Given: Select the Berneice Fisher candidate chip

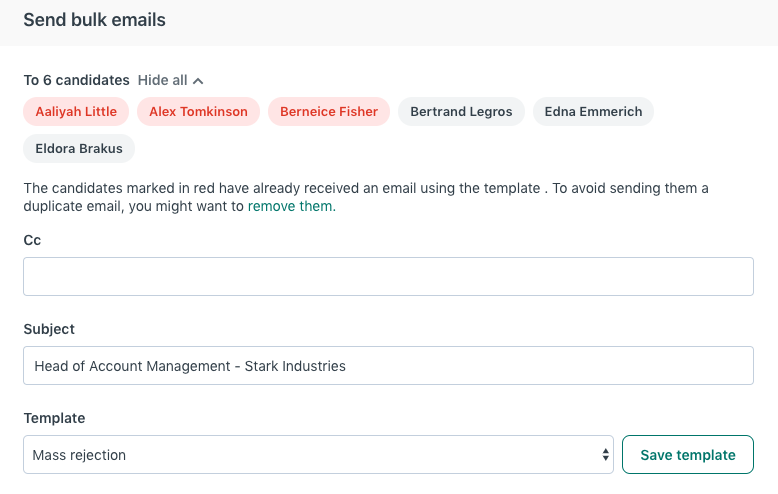Looking at the screenshot, I should 329,112.
